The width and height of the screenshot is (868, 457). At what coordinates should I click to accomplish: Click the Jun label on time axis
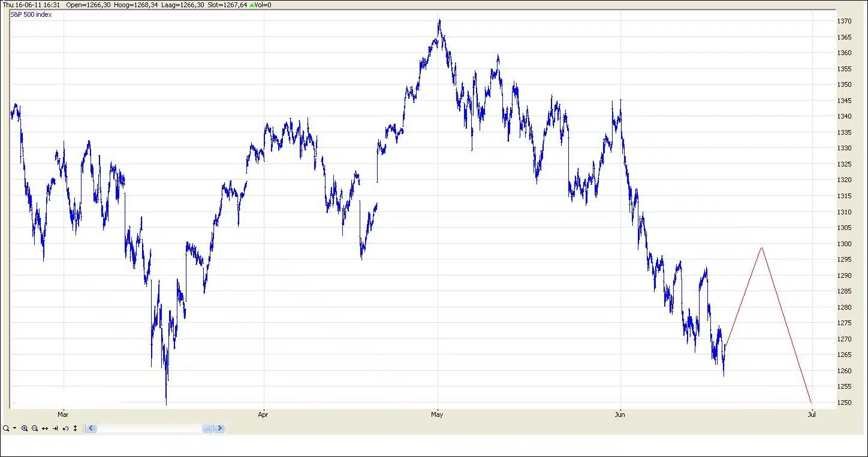click(620, 414)
